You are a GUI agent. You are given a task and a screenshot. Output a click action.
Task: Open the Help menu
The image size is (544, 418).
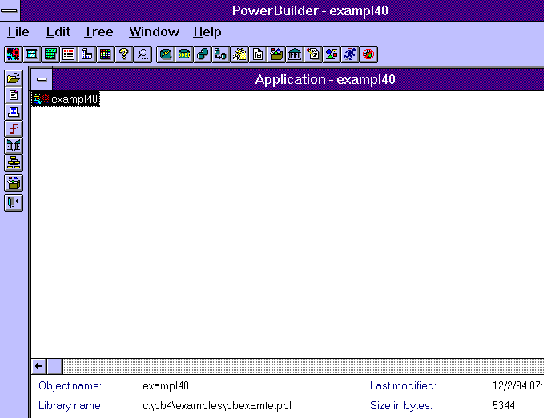(207, 32)
